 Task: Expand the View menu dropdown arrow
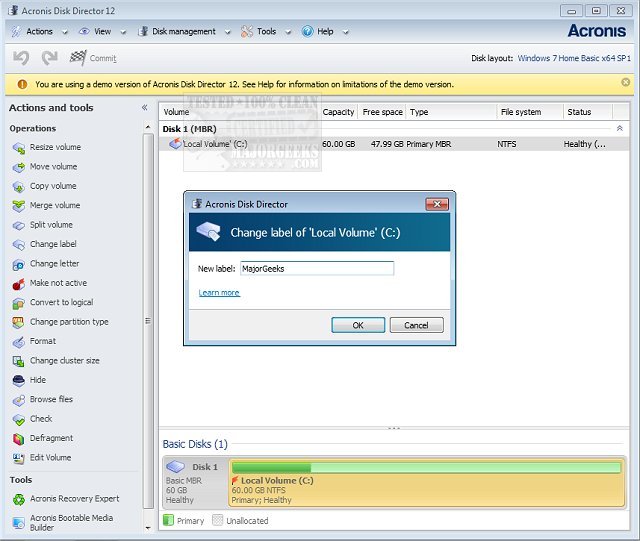point(123,32)
